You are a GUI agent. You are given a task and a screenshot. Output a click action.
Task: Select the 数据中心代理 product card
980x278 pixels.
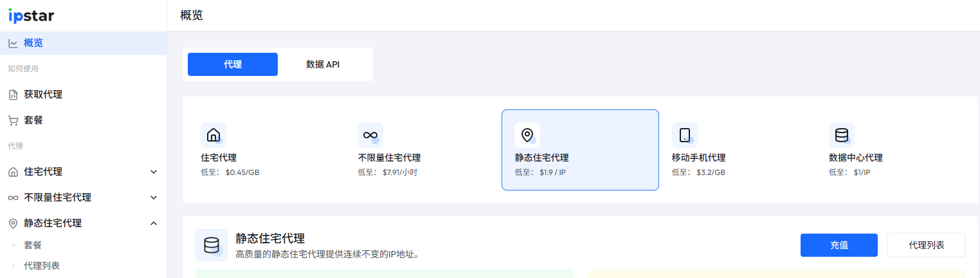click(894, 150)
